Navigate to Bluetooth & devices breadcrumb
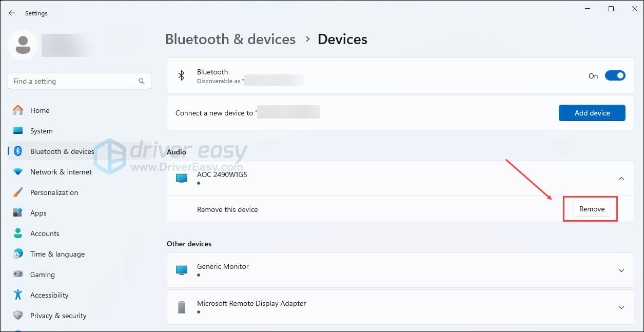Screen dimensions: 644x332 230,40
